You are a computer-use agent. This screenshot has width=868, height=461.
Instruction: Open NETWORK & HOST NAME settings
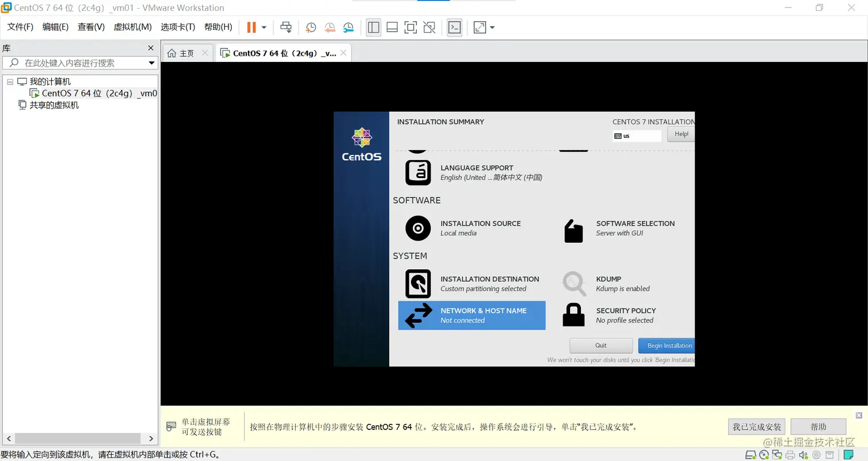click(x=472, y=315)
